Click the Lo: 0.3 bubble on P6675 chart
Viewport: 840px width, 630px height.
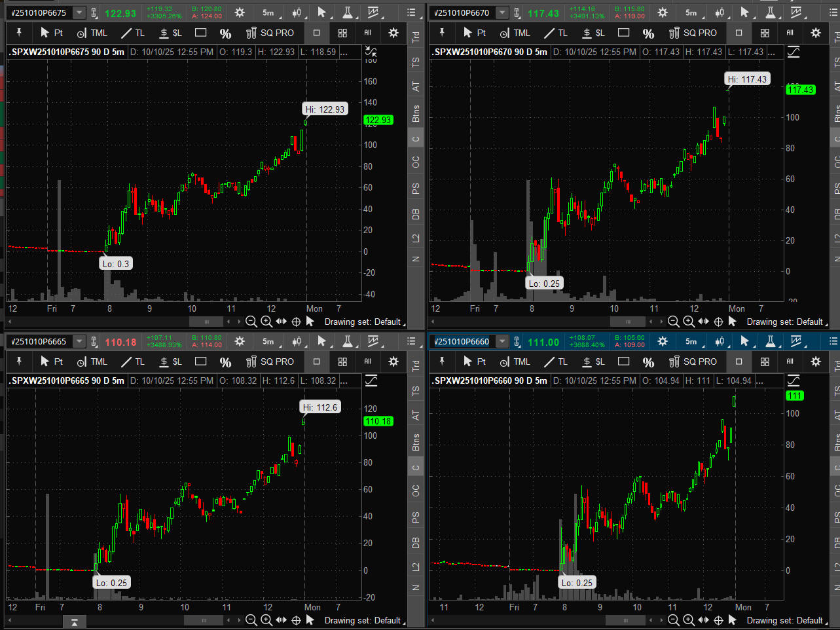point(116,263)
